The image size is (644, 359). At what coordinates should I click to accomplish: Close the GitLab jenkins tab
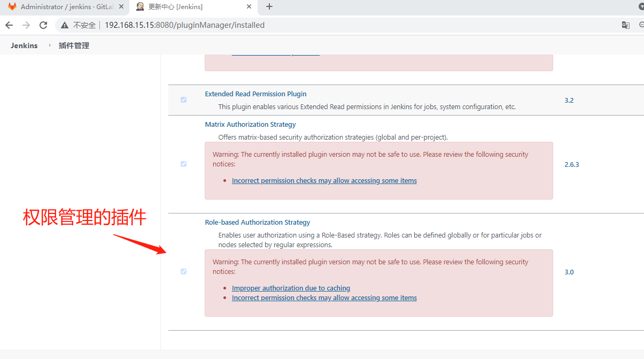(x=120, y=7)
